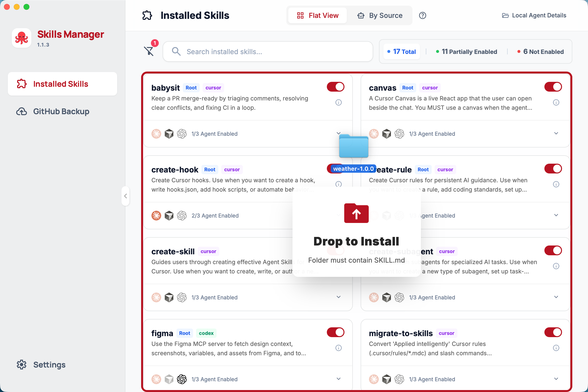Open Local Agent Details
This screenshot has width=588, height=392.
pos(534,15)
